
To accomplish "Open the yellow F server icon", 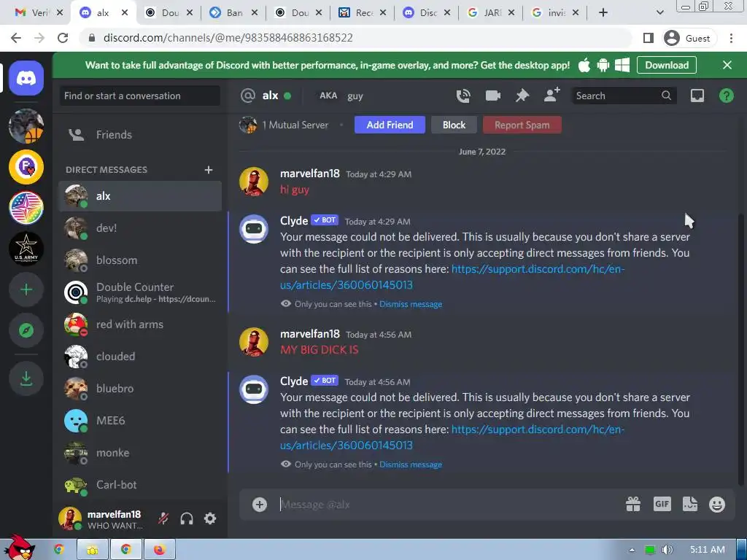I will pyautogui.click(x=26, y=167).
